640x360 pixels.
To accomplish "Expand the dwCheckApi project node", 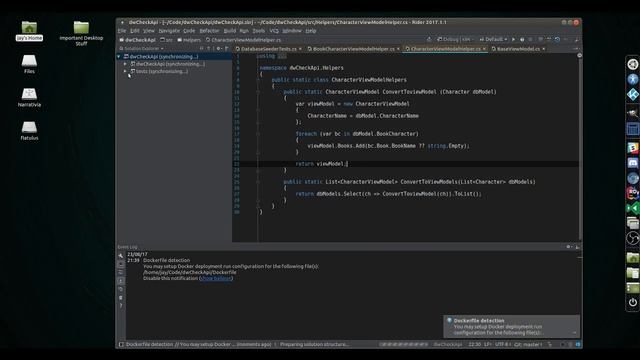I will 125,64.
